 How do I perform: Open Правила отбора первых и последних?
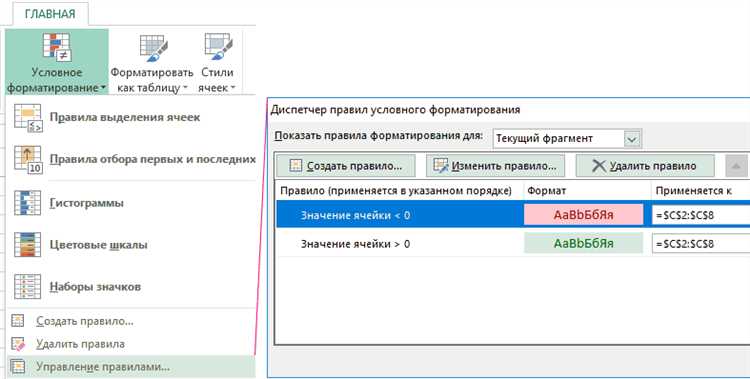point(153,159)
